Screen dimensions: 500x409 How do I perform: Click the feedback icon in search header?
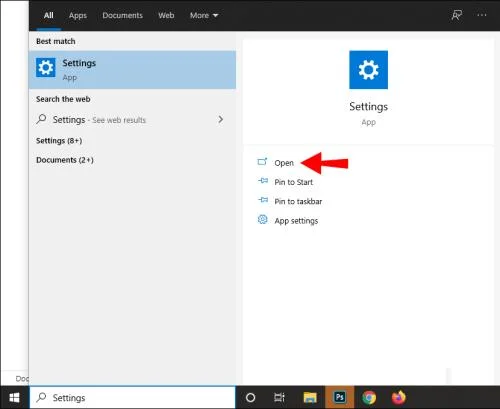pyautogui.click(x=457, y=15)
